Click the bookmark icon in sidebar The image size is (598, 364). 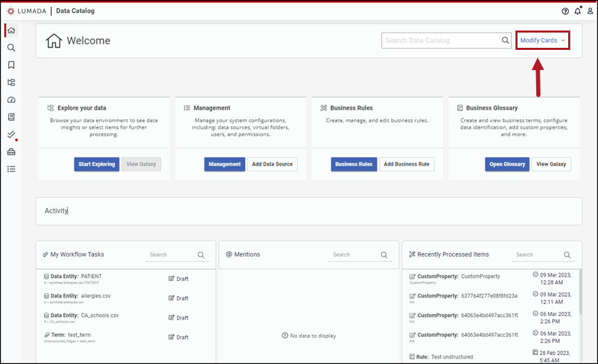pos(11,65)
